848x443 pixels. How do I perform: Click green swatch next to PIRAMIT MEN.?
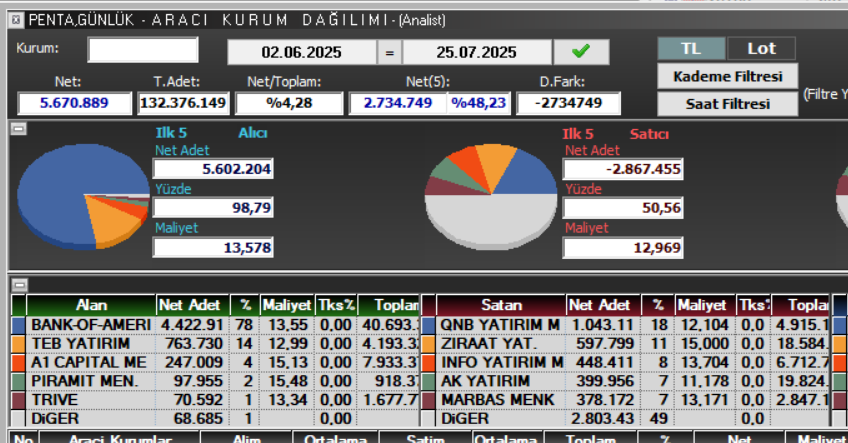pos(18,381)
